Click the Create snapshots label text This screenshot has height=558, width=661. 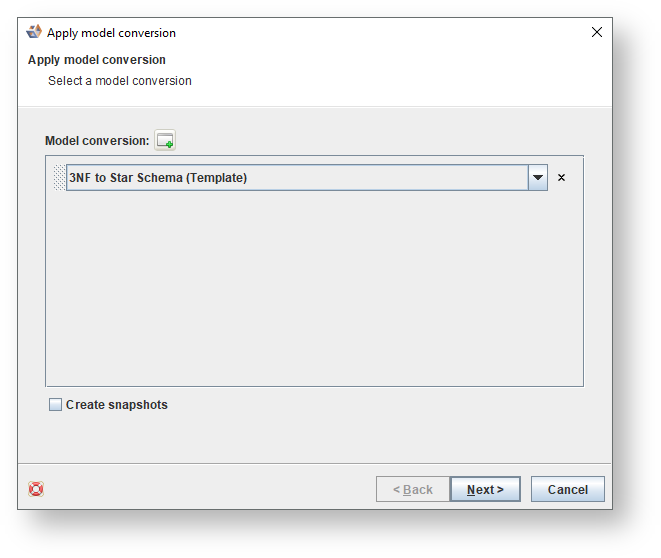(116, 405)
